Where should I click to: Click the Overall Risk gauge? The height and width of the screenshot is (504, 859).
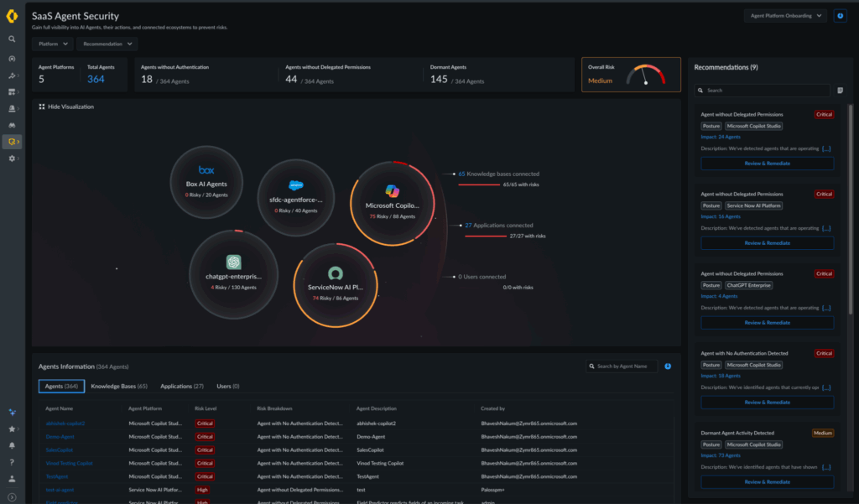[x=644, y=75]
